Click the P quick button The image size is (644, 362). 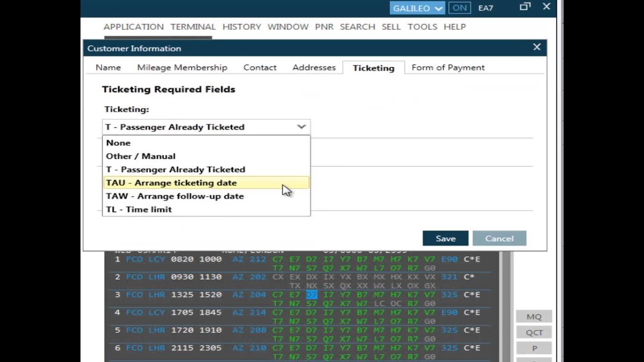click(x=534, y=348)
